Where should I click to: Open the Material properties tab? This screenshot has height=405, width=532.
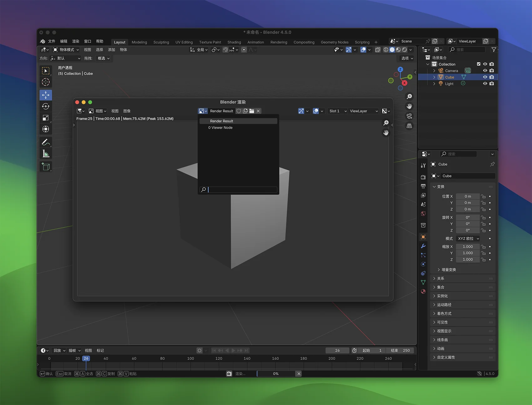(x=423, y=291)
